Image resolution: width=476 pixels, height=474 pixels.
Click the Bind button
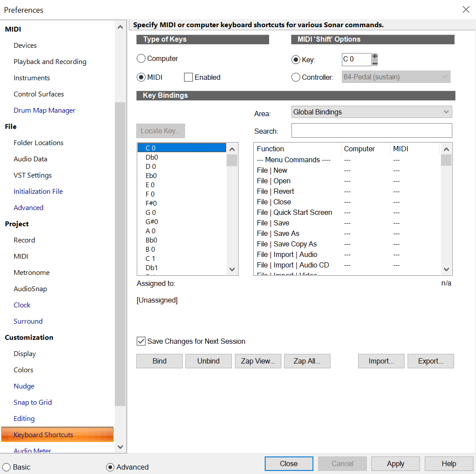(x=160, y=361)
